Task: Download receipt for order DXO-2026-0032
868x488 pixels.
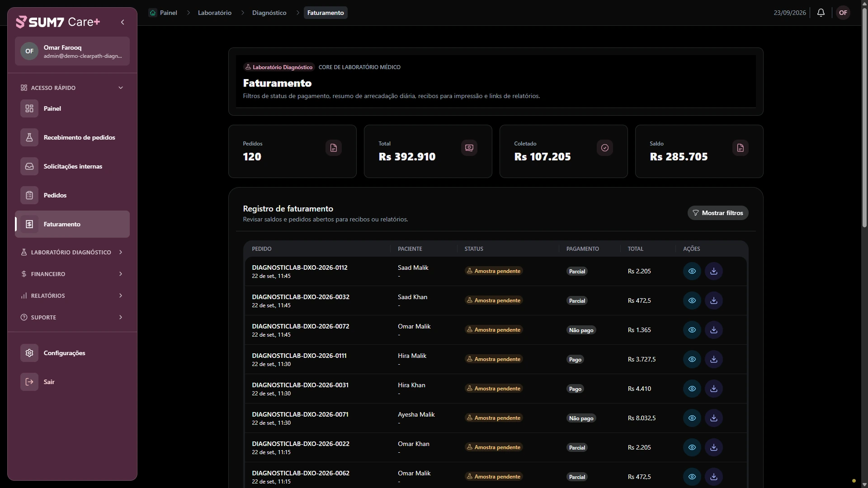Action: point(714,300)
